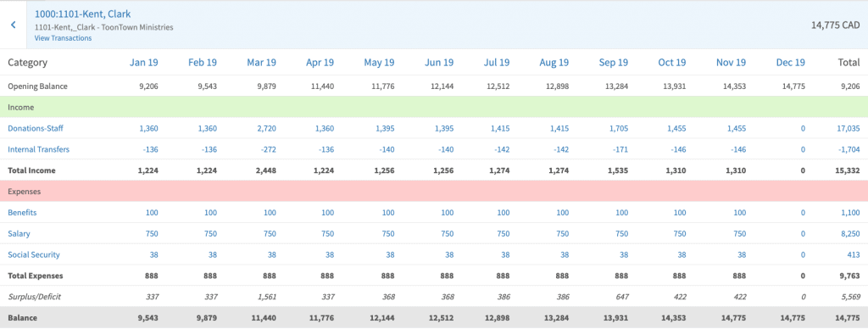
Task: Select the Jun 19 month header
Action: tap(440, 63)
